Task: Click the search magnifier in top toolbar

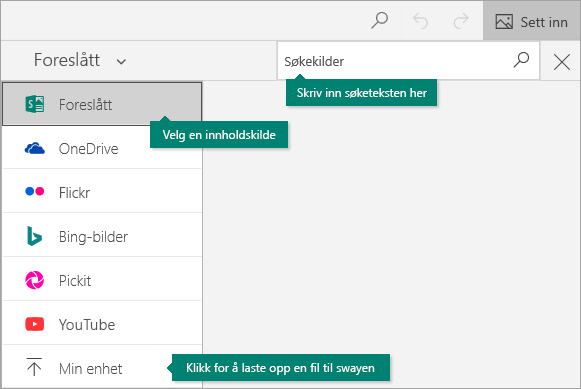Action: point(379,21)
